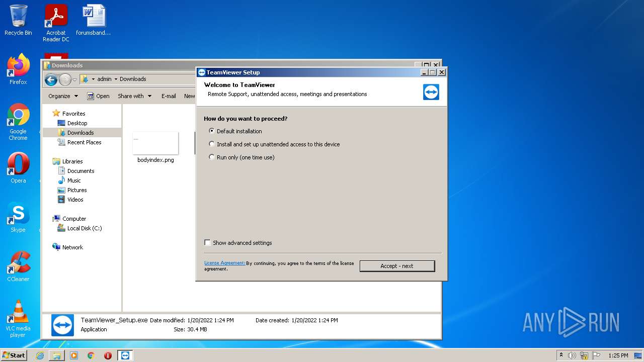The width and height of the screenshot is (644, 362).
Task: Click the Downloads window title bar folder icon
Action: pyautogui.click(x=47, y=65)
